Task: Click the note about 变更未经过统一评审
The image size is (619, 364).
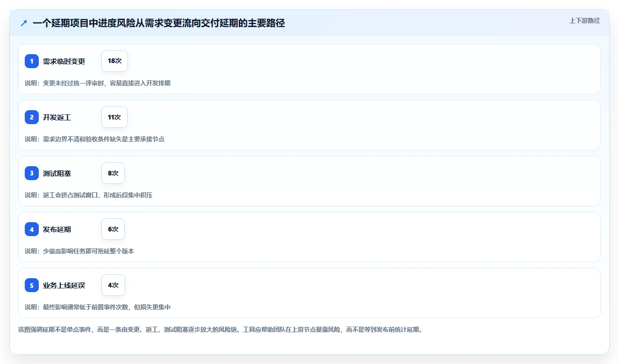Action: coord(98,83)
